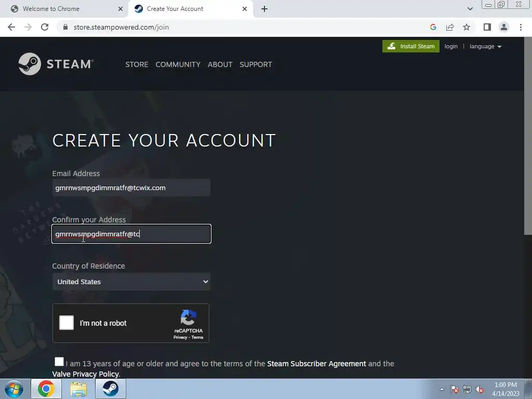This screenshot has width=532, height=399.
Task: Open a new tab with the plus icon
Action: click(264, 9)
